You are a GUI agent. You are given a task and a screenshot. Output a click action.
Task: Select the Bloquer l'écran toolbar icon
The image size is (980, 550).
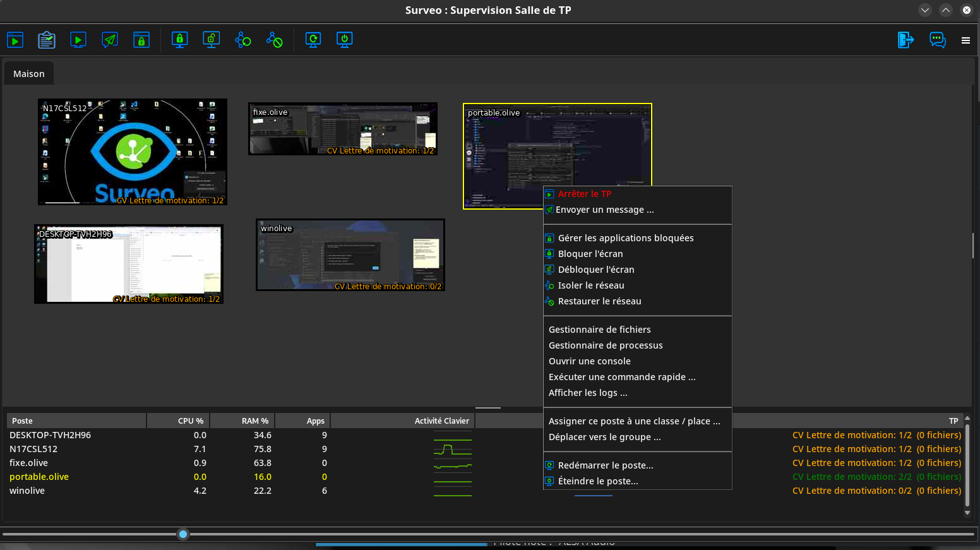(x=179, y=39)
